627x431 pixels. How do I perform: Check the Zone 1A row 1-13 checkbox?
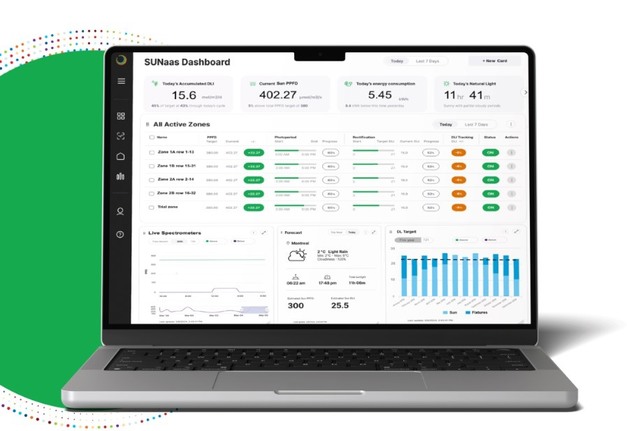(x=149, y=152)
